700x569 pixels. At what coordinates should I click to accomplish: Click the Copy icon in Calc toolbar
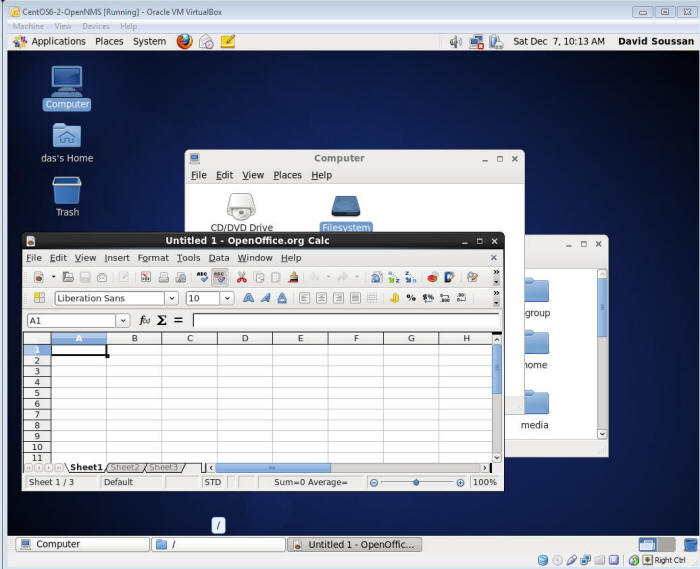point(259,277)
